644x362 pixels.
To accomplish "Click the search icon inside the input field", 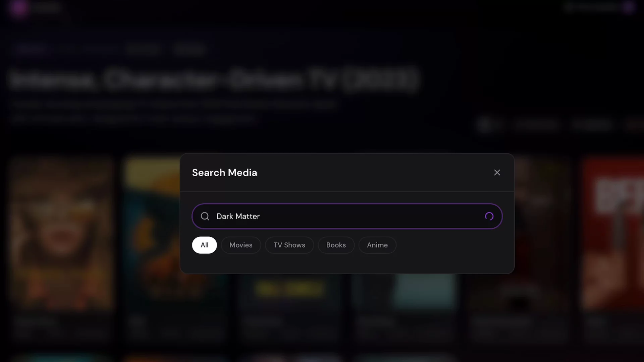I will pos(205,216).
